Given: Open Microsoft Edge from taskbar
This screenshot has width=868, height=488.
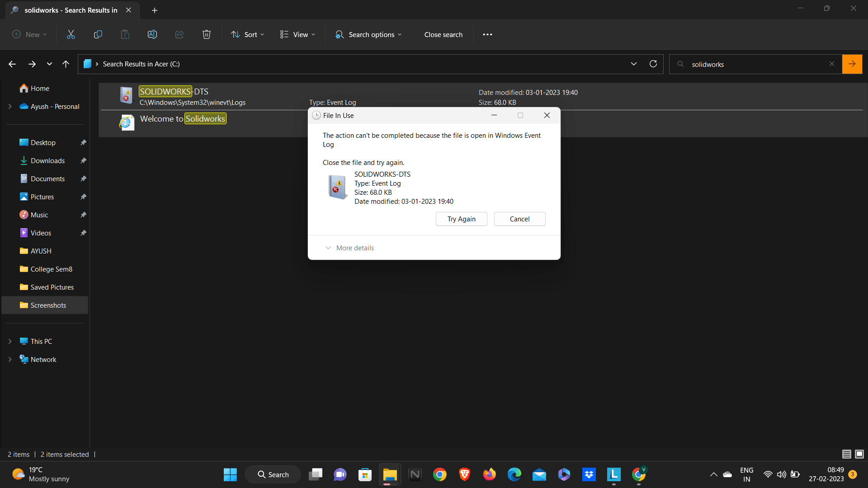Looking at the screenshot, I should click(514, 474).
